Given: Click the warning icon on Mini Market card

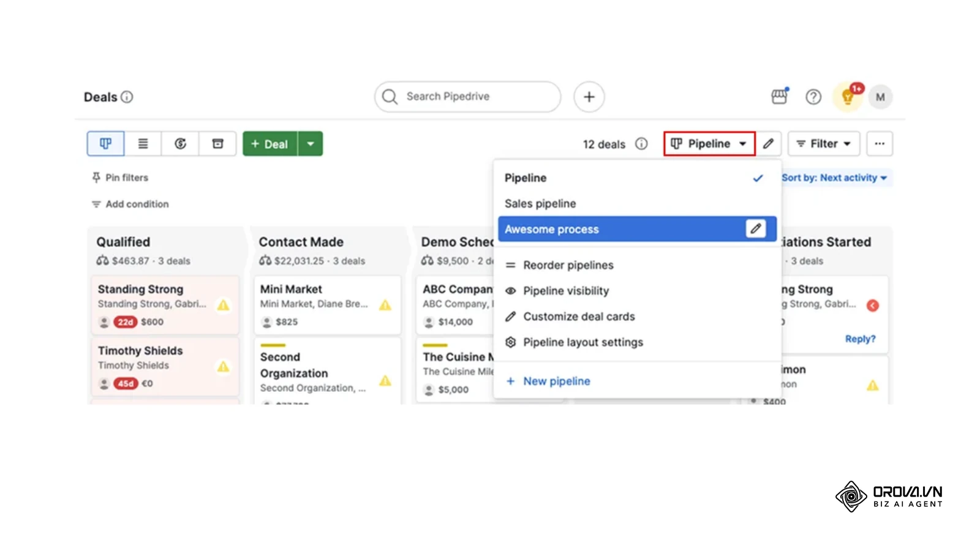Looking at the screenshot, I should tap(385, 305).
